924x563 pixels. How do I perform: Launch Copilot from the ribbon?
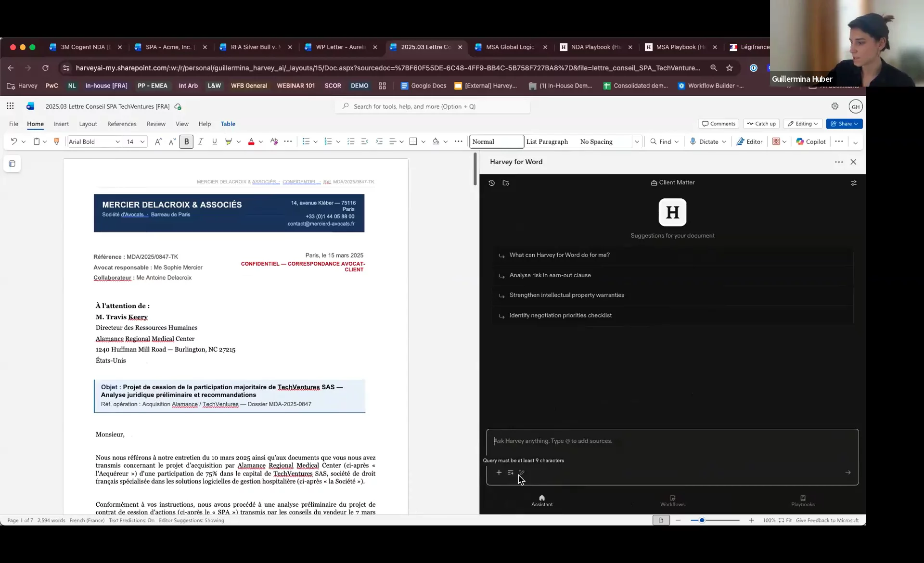coord(811,141)
